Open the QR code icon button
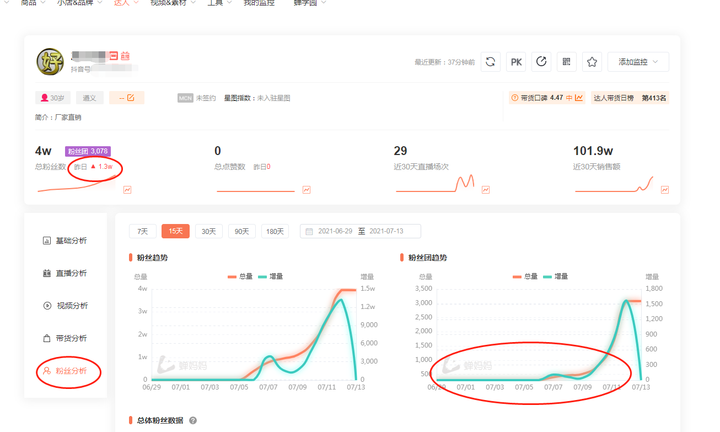Screen dimensions: 720x432 click(x=567, y=62)
